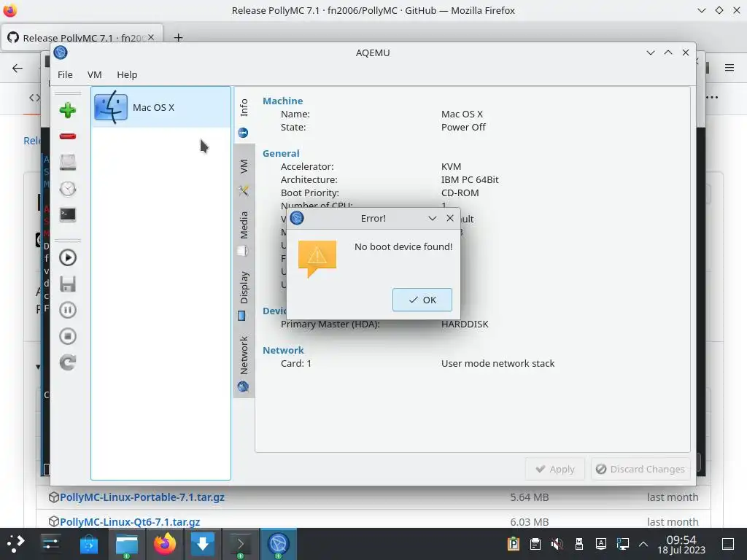Click the AQEMU logo in title bar
The height and width of the screenshot is (560, 747).
click(x=61, y=52)
